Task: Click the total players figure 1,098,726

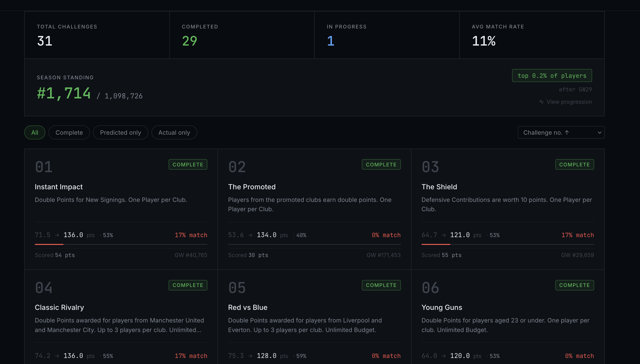Action: pos(123,96)
